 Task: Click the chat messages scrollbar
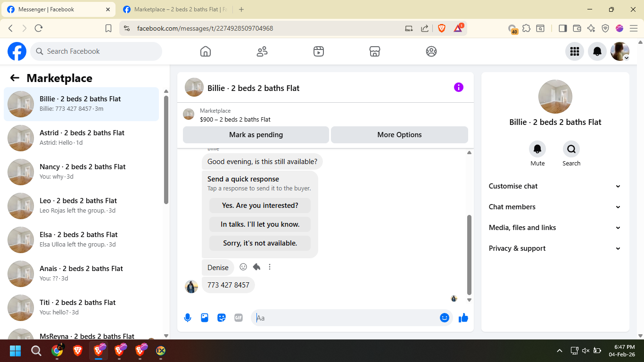pyautogui.click(x=469, y=255)
